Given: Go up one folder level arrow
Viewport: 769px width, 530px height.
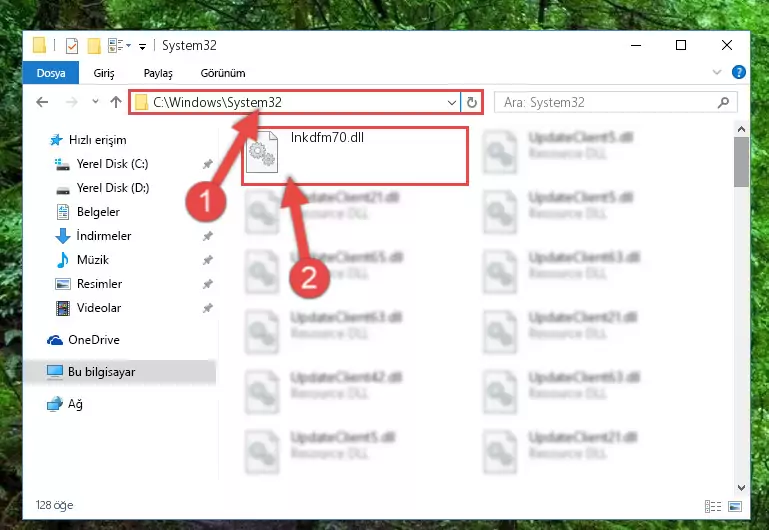Looking at the screenshot, I should tap(116, 102).
